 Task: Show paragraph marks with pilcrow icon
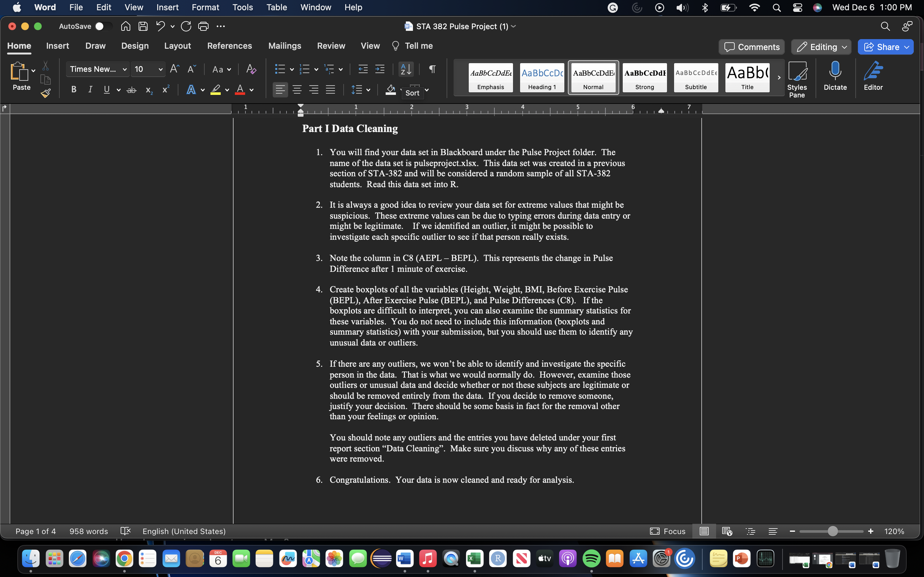pyautogui.click(x=432, y=69)
